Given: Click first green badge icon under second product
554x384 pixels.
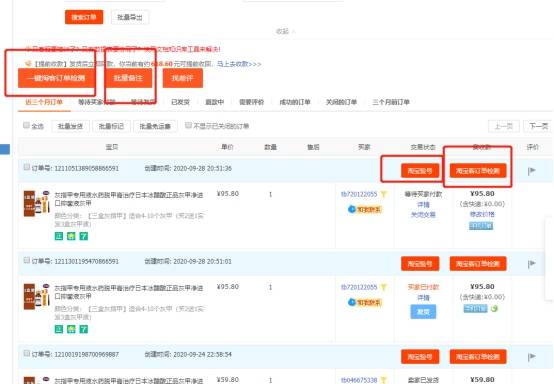Looking at the screenshot, I should click(x=59, y=329).
